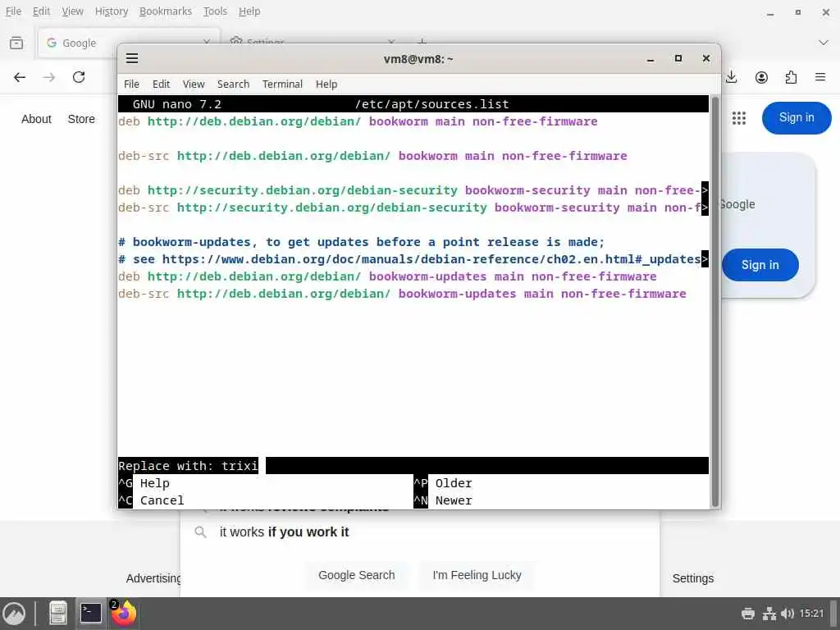Open the terminal hamburger menu icon

pos(132,58)
